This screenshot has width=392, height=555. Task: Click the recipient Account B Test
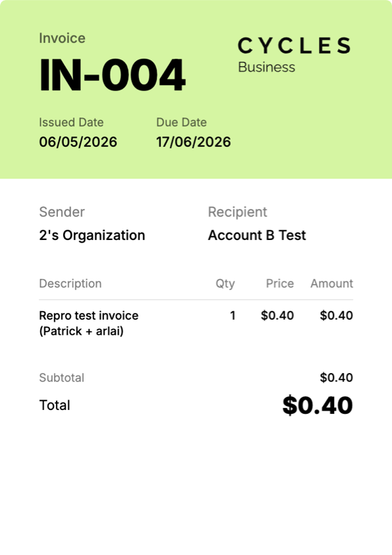pyautogui.click(x=257, y=235)
